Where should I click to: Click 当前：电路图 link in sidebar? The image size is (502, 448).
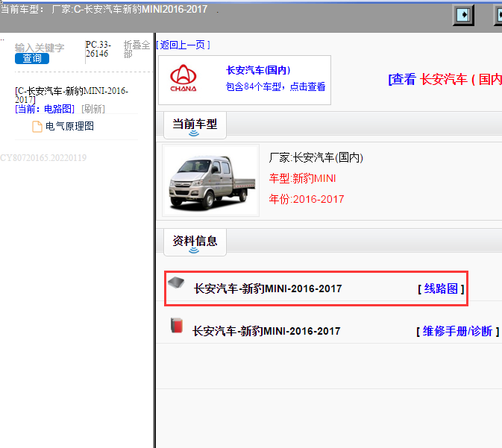(x=45, y=109)
